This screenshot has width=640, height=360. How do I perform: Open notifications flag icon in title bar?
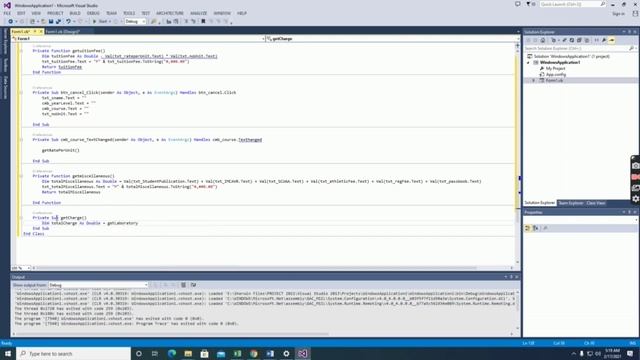click(529, 4)
